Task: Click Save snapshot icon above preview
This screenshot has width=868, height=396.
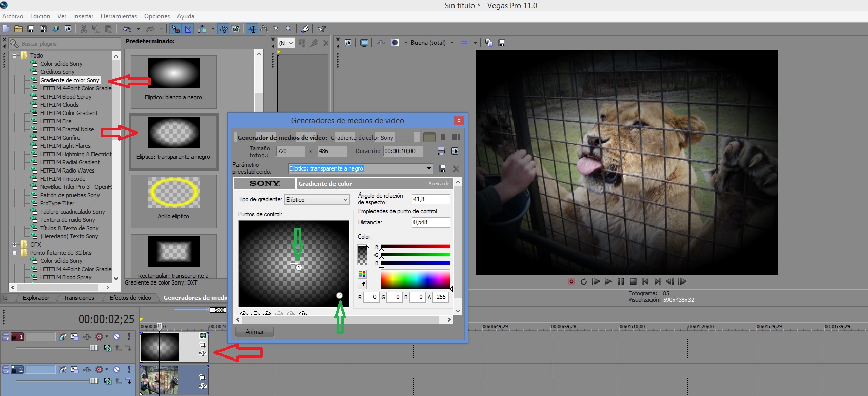Action: point(502,43)
